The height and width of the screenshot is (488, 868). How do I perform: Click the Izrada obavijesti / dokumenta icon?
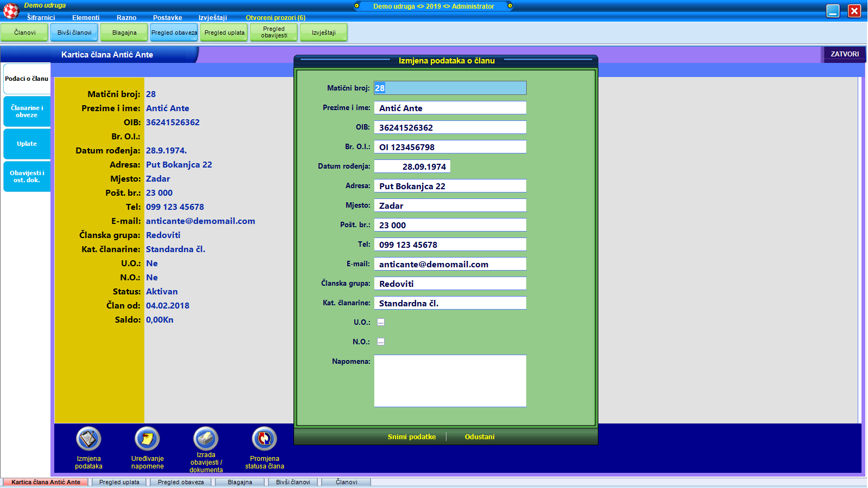pos(206,439)
